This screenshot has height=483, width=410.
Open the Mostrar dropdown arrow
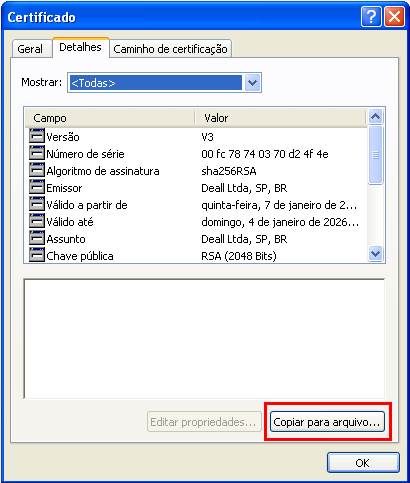(252, 83)
